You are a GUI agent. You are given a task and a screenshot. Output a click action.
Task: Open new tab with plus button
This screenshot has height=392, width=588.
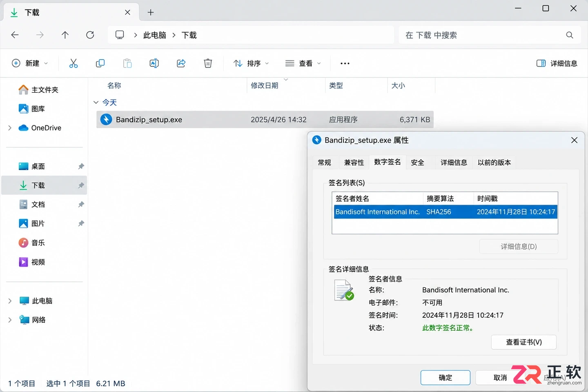pos(151,12)
